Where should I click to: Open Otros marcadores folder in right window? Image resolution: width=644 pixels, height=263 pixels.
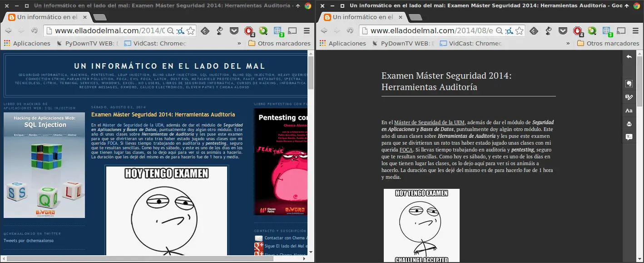(x=608, y=43)
